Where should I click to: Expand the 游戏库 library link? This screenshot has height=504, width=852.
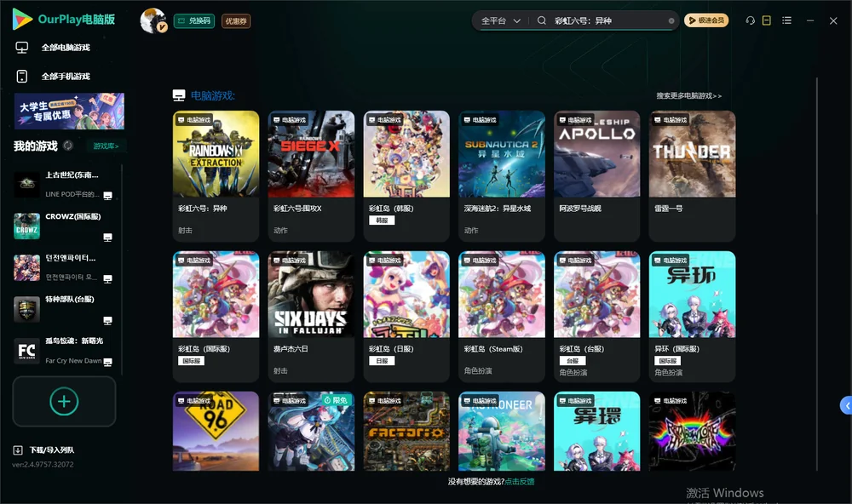106,146
